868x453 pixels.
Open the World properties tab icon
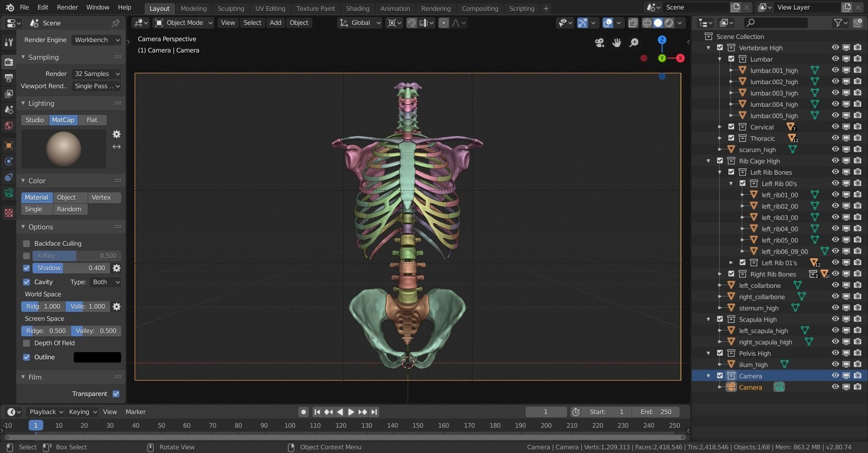[x=8, y=125]
